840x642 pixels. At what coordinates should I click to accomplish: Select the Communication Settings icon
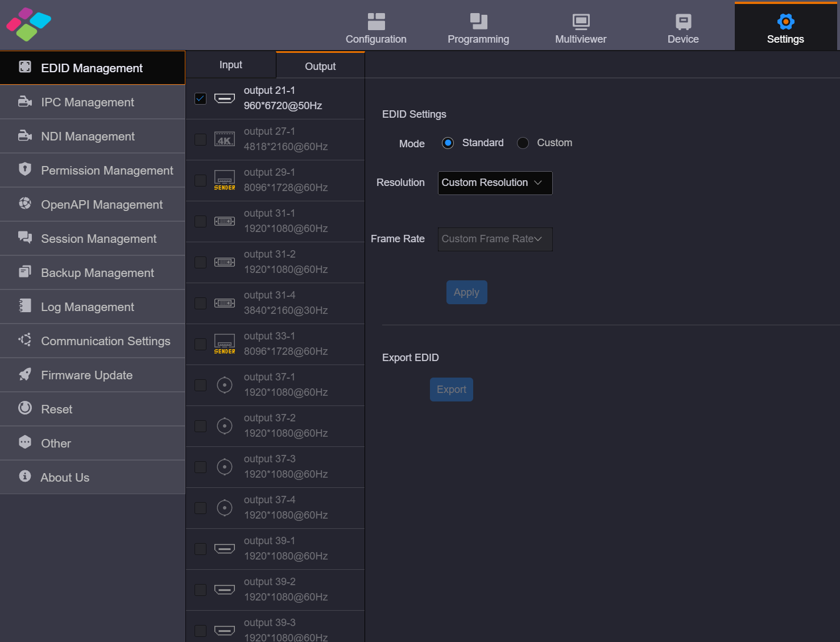pos(24,339)
